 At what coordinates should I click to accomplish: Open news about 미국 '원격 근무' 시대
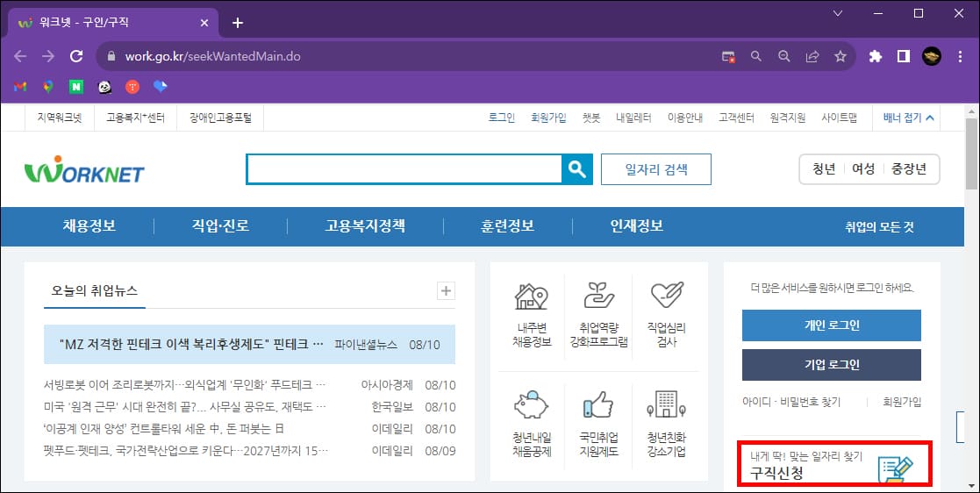(185, 407)
